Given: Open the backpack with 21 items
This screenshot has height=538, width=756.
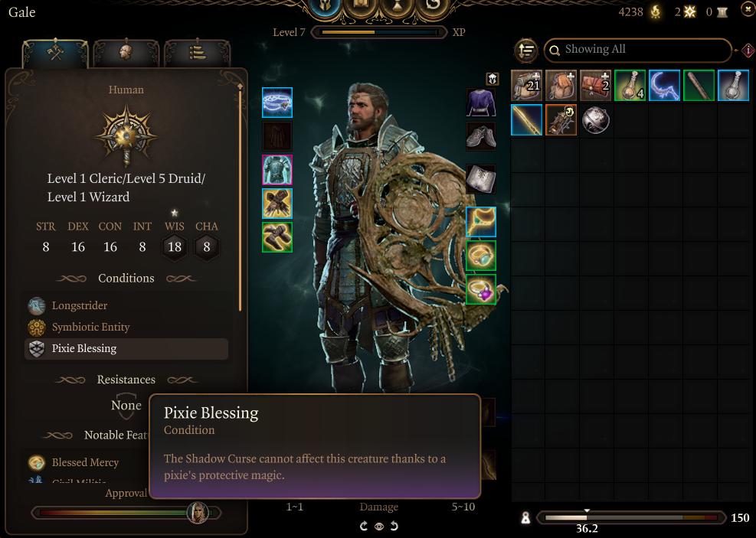Looking at the screenshot, I should click(x=526, y=85).
